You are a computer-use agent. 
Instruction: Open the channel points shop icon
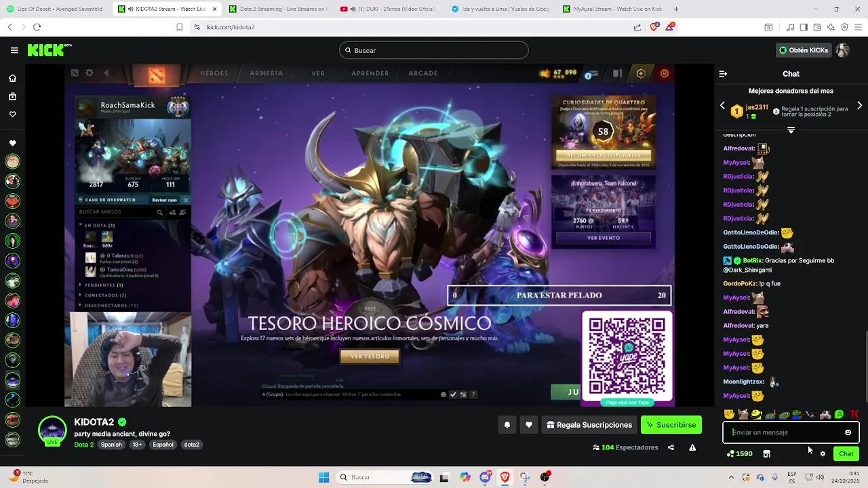coord(766,453)
